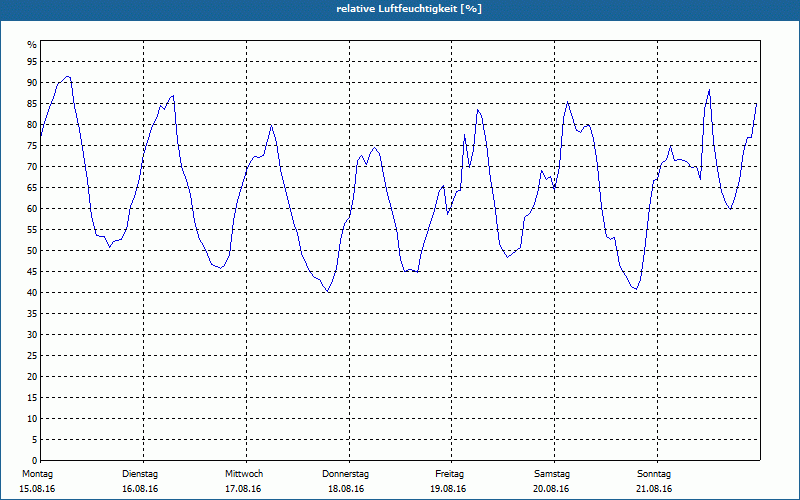Click the '55' y-axis value
This screenshot has width=800, height=500.
pos(32,230)
